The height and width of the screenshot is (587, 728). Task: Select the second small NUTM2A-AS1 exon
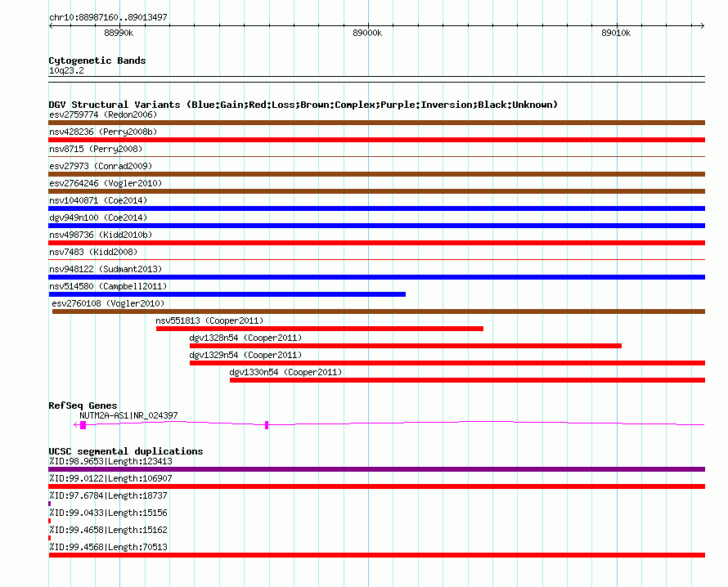pyautogui.click(x=267, y=425)
